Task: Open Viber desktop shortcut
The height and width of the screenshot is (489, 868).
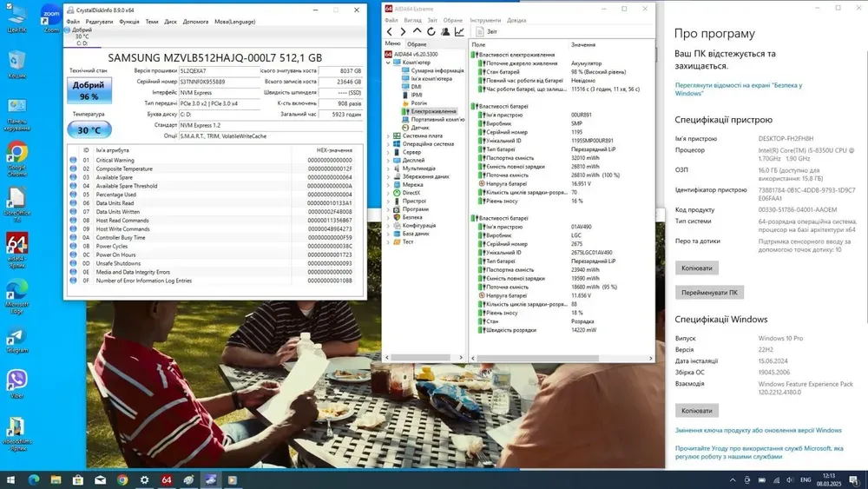Action: tap(16, 383)
